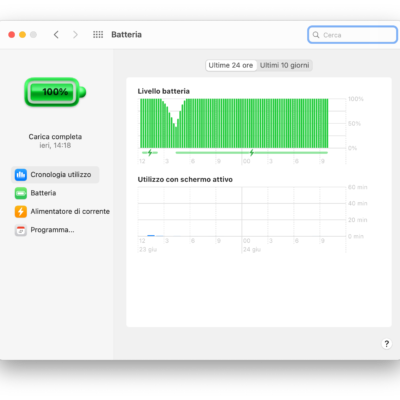This screenshot has width=400, height=400.
Task: Click the green Batteria sidebar icon
Action: [x=21, y=193]
